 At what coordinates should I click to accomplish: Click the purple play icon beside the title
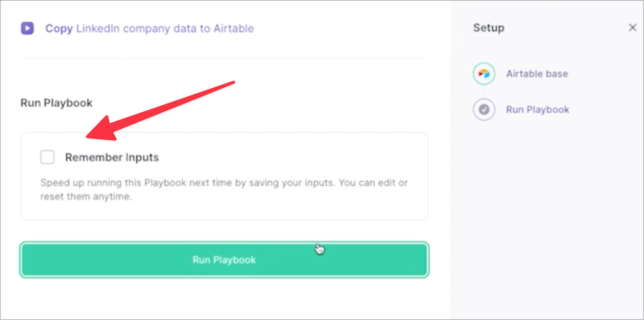click(x=27, y=28)
